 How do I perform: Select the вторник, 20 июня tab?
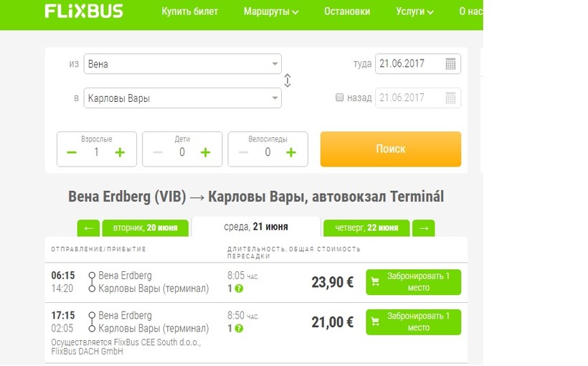point(146,228)
